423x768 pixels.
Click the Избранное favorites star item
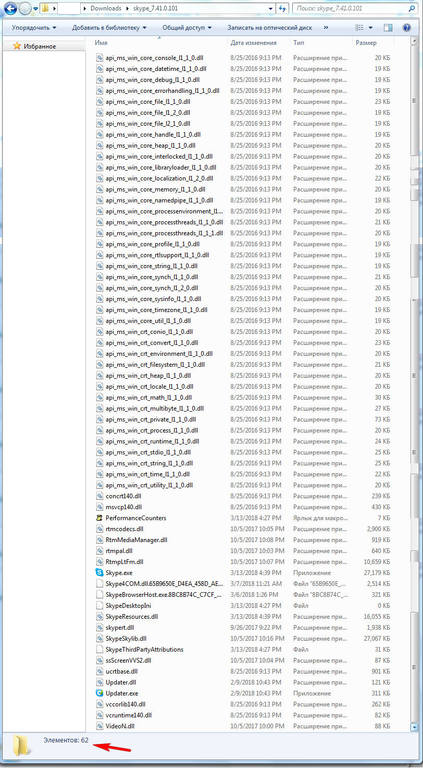click(x=35, y=47)
